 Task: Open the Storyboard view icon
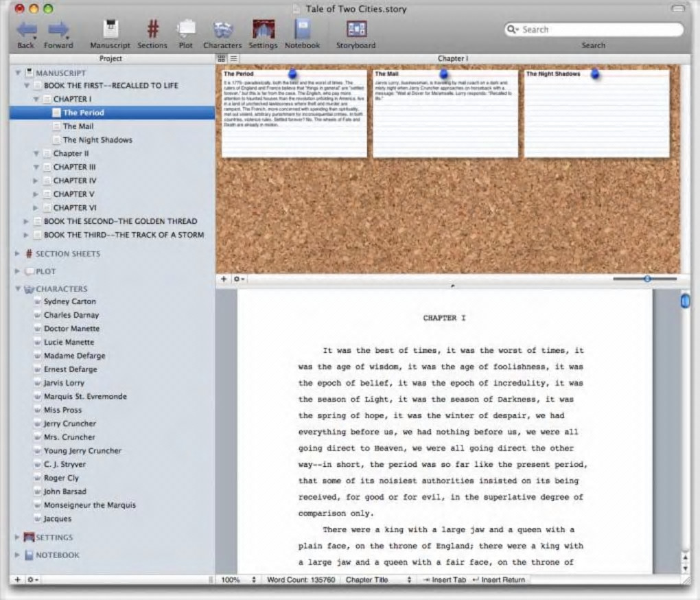pyautogui.click(x=355, y=30)
